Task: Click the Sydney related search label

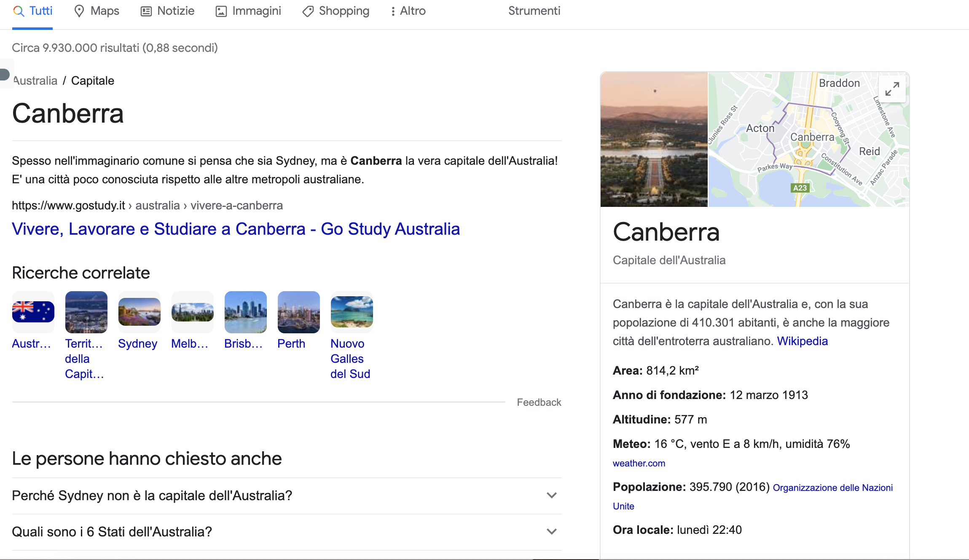Action: [138, 344]
